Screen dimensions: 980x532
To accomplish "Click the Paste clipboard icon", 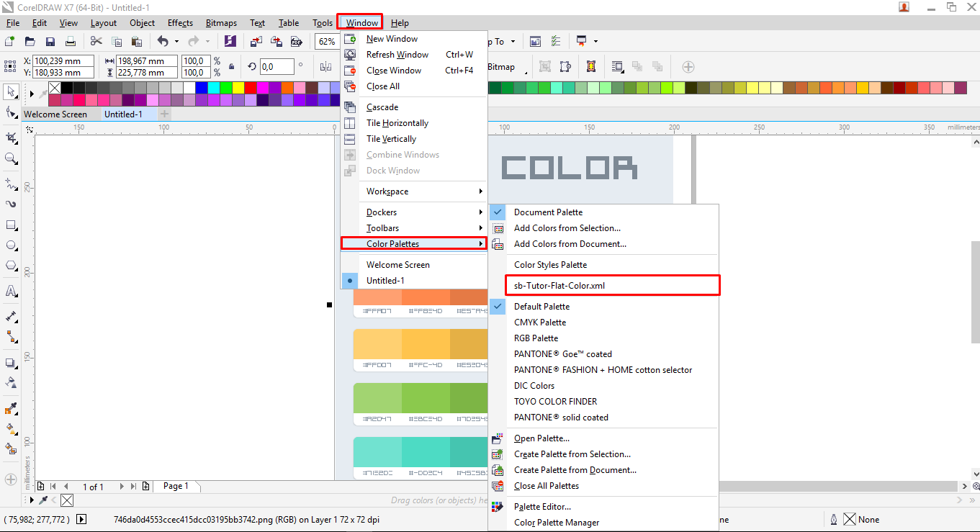I will pos(136,42).
